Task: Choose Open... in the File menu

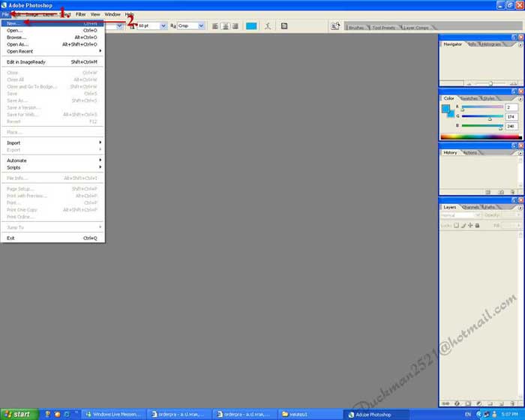Action: [52, 31]
